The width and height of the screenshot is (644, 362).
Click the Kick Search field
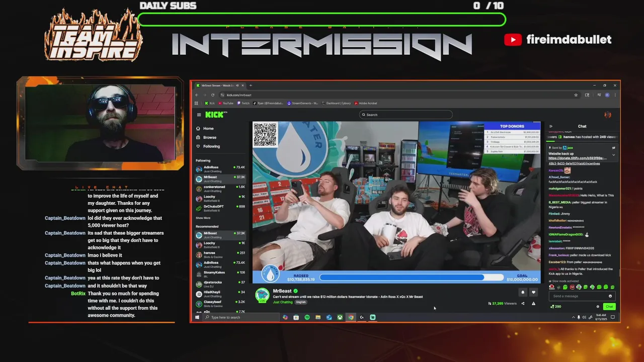(406, 115)
